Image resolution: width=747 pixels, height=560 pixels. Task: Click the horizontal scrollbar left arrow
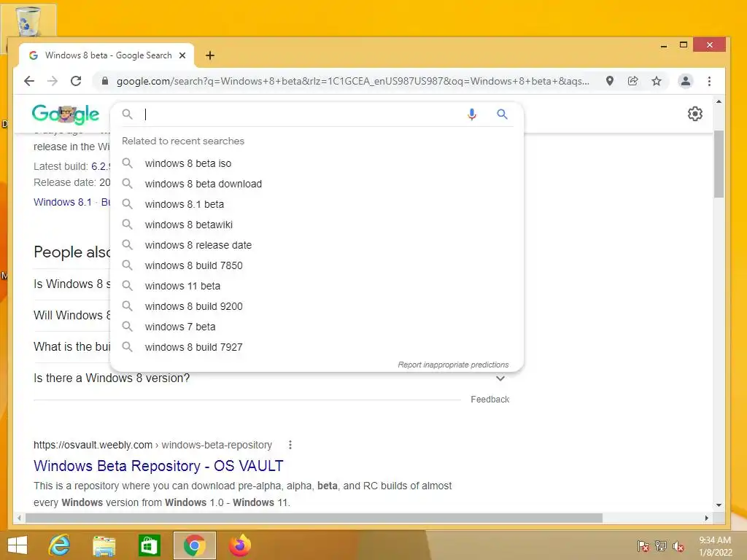(x=18, y=518)
